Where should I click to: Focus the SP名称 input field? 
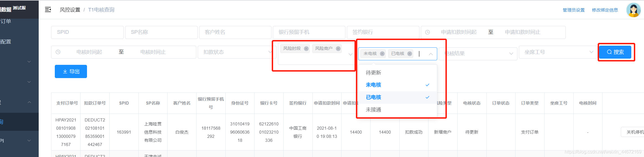click(x=161, y=32)
